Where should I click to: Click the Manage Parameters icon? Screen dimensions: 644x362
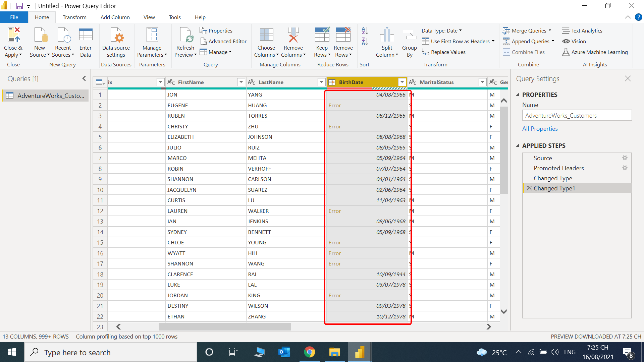(x=152, y=35)
